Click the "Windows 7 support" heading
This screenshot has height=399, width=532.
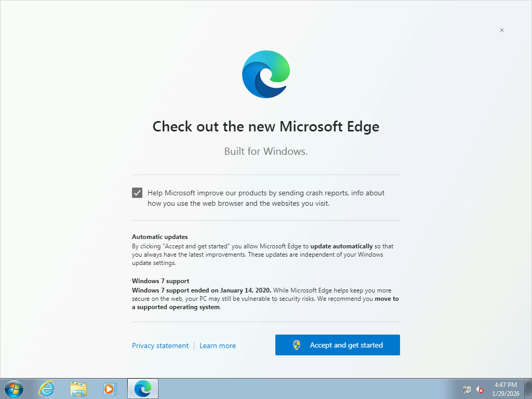[x=161, y=281]
